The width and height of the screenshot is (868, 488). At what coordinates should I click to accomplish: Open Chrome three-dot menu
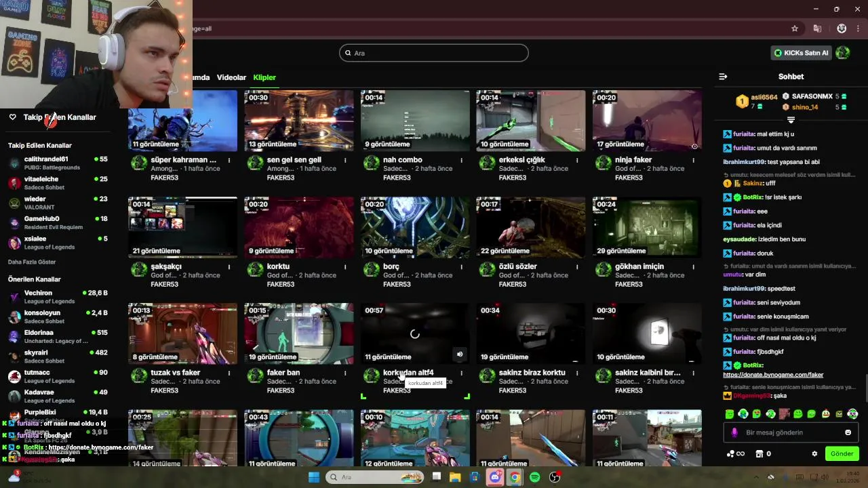point(859,28)
